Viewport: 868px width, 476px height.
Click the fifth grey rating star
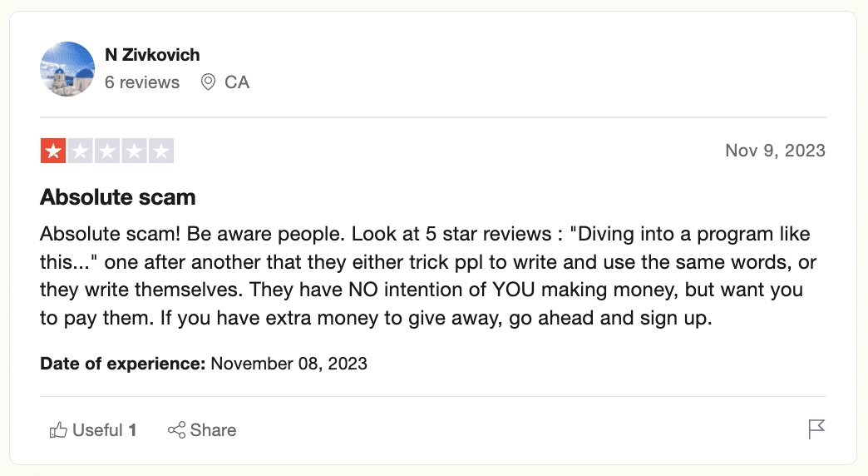point(161,151)
